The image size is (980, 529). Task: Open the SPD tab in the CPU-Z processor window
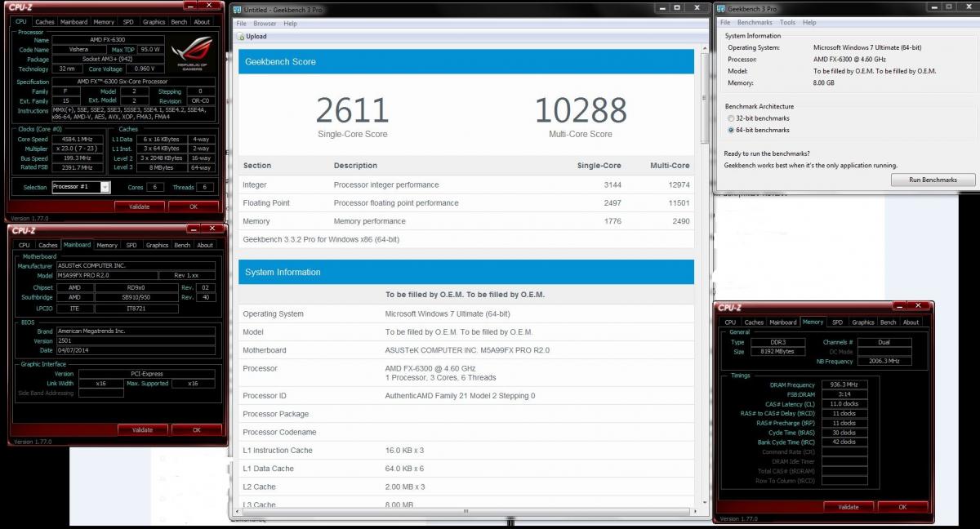click(128, 22)
